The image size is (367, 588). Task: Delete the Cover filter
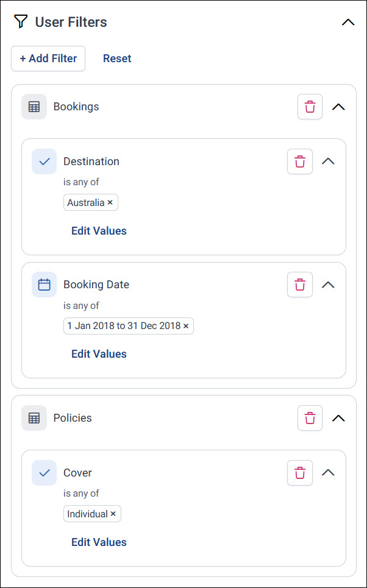tap(300, 473)
